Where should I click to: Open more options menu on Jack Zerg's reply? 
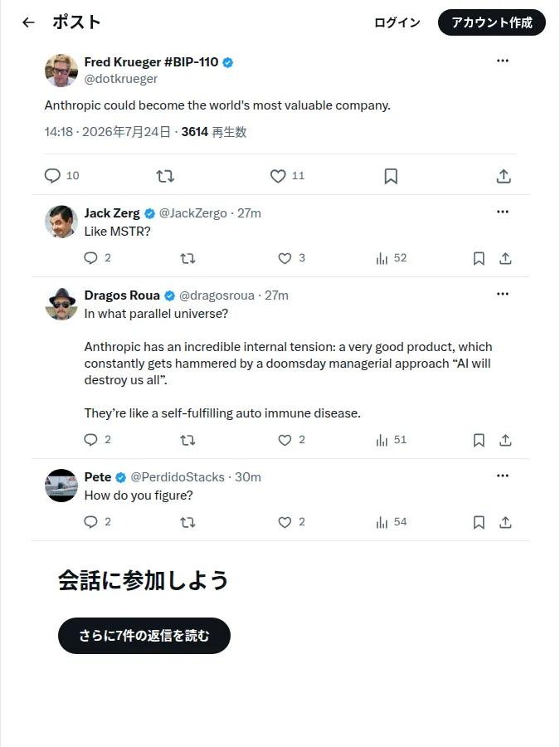[503, 212]
